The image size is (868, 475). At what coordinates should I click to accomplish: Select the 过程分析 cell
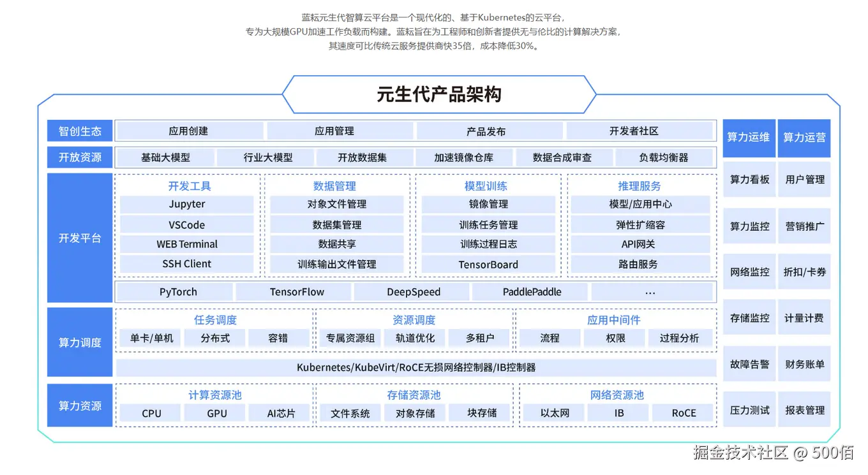[679, 339]
